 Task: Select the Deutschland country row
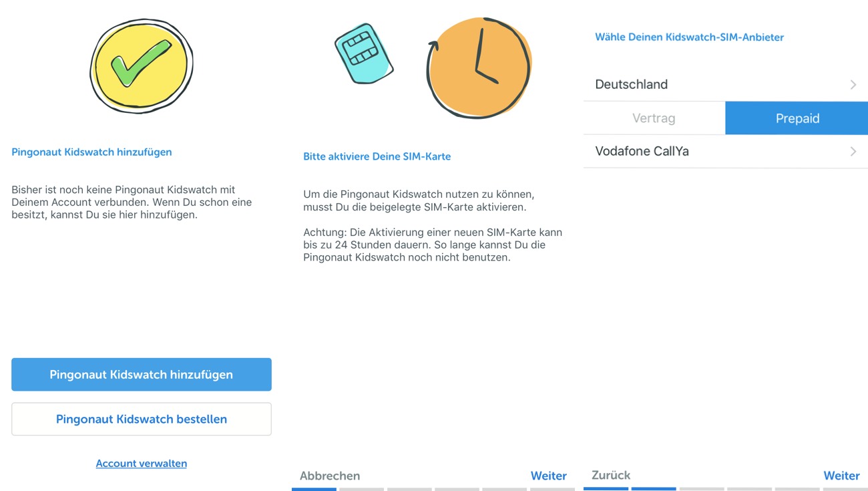726,85
